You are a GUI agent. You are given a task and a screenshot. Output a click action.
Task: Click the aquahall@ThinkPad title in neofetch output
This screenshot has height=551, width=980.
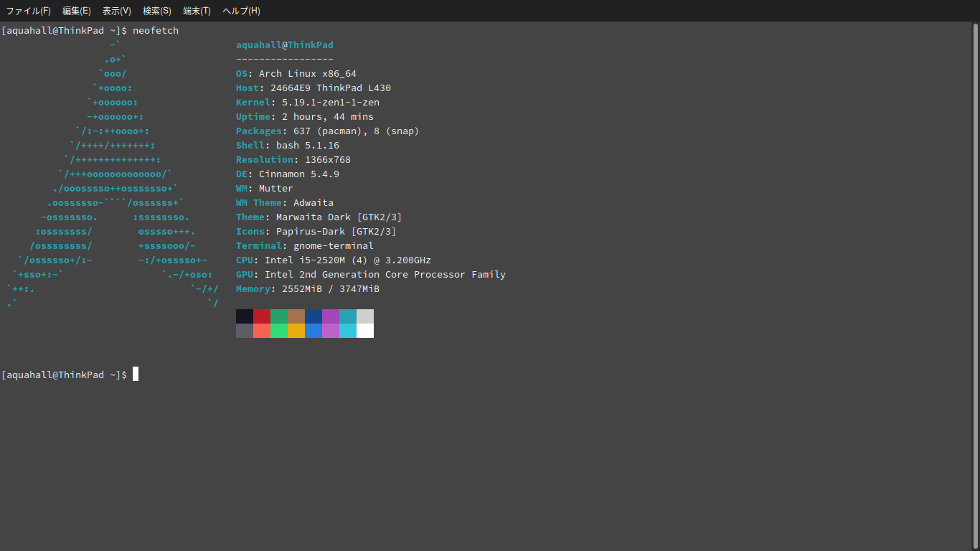pyautogui.click(x=285, y=45)
